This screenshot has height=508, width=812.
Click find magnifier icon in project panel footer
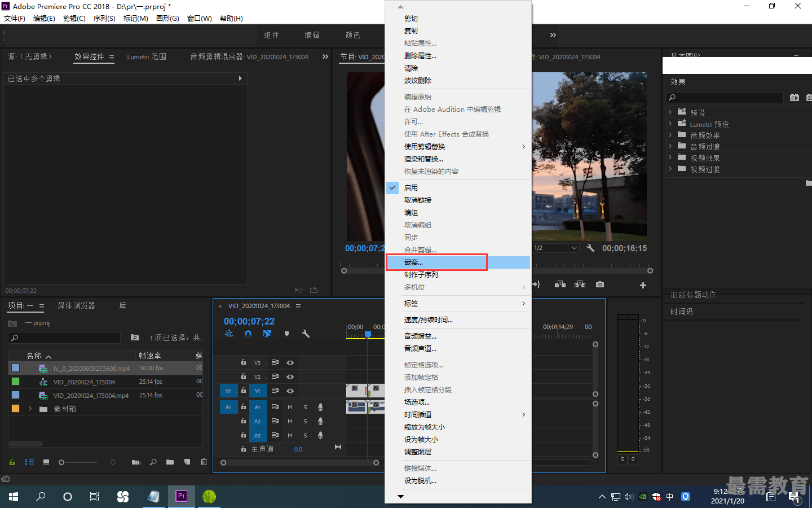pos(153,462)
